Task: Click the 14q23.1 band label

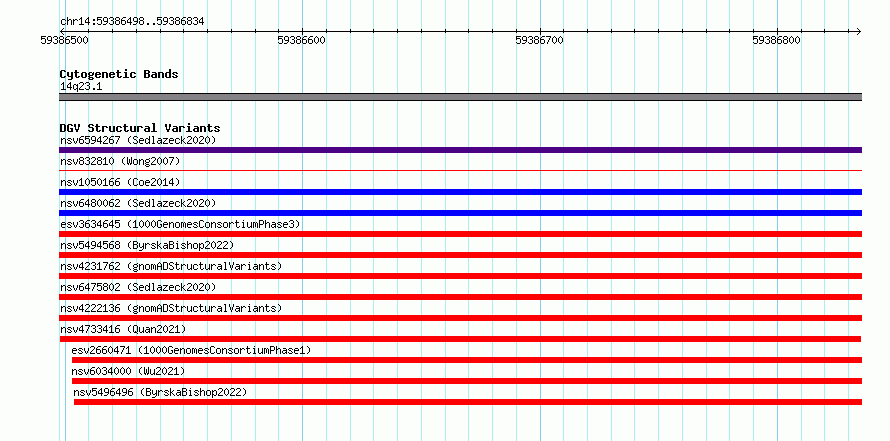Action: click(81, 87)
